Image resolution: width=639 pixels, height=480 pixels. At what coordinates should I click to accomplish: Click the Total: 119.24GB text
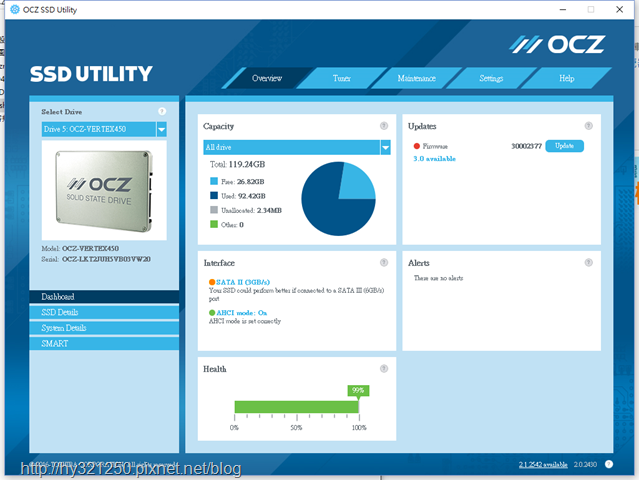[x=238, y=164]
